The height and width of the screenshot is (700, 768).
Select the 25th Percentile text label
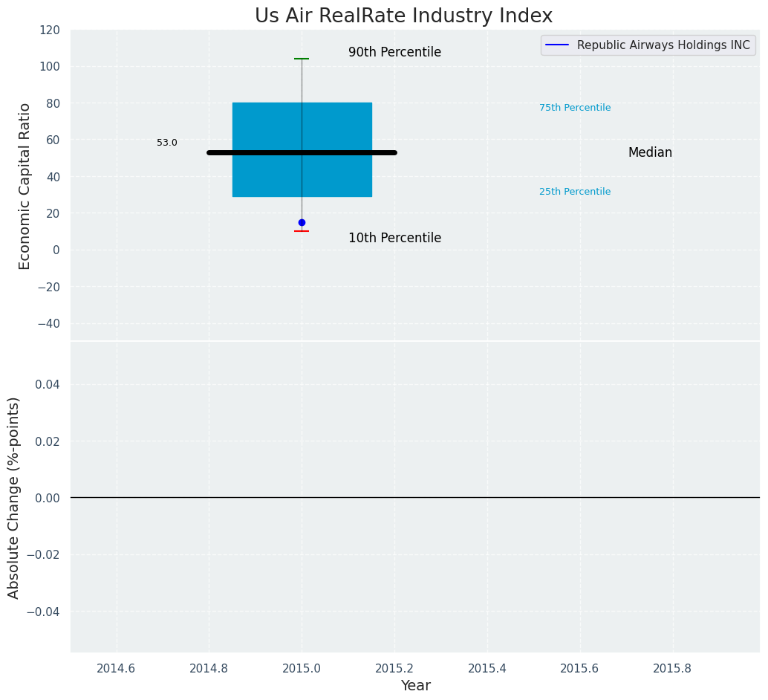(575, 192)
